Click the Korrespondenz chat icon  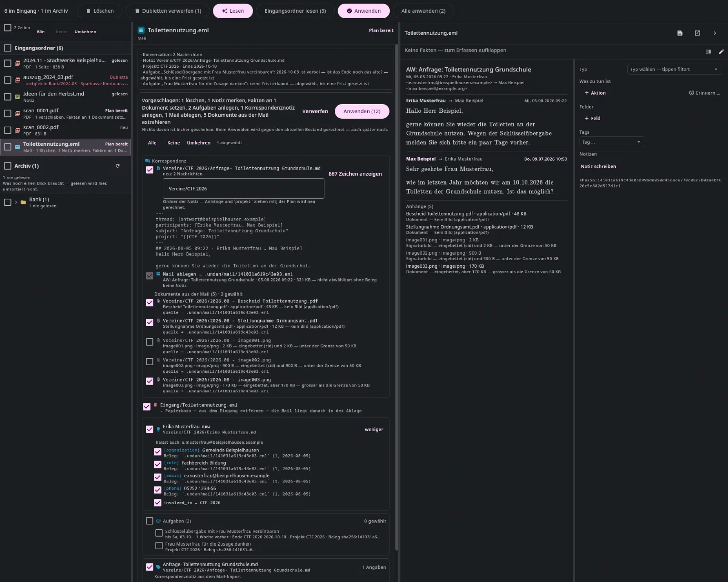[147, 161]
